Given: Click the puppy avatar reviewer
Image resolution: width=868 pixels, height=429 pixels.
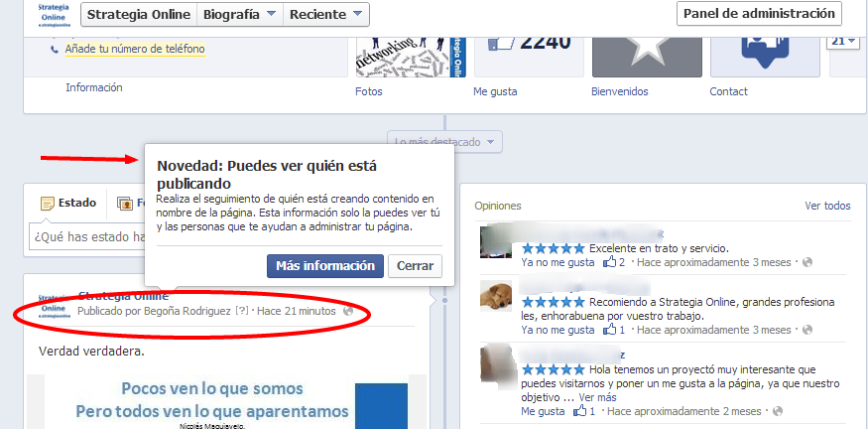Looking at the screenshot, I should point(495,295).
